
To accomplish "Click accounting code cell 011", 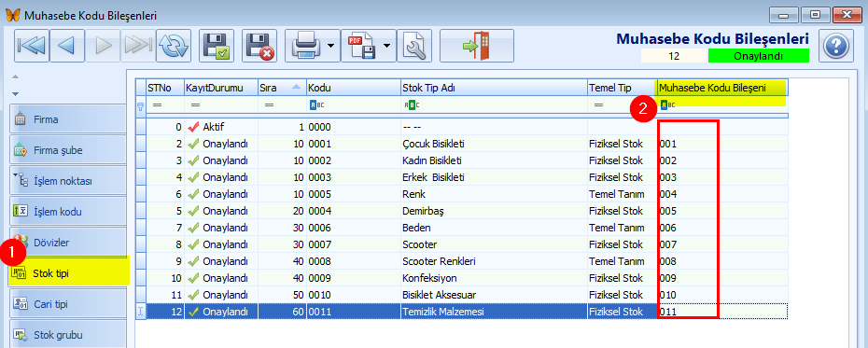I will (721, 312).
